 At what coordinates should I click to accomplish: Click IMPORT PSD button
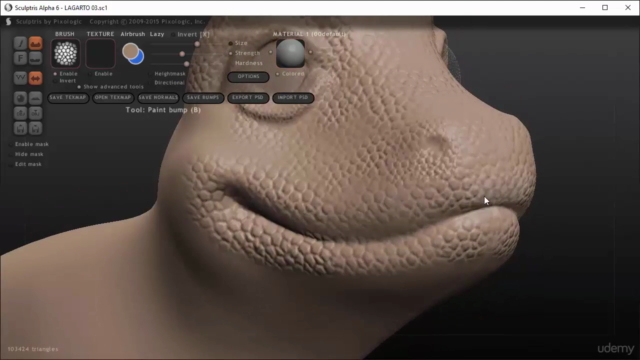[293, 98]
